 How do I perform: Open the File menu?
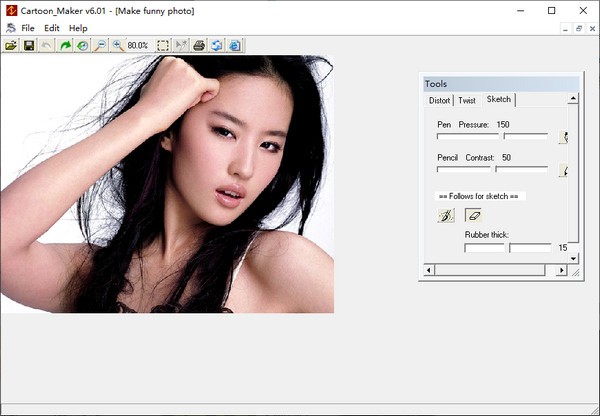coord(27,28)
